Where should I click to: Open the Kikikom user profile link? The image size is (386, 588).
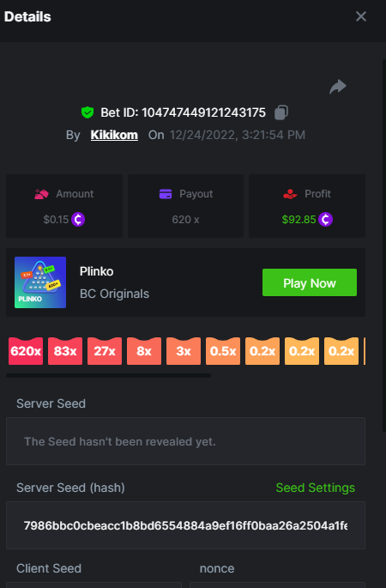(x=114, y=135)
